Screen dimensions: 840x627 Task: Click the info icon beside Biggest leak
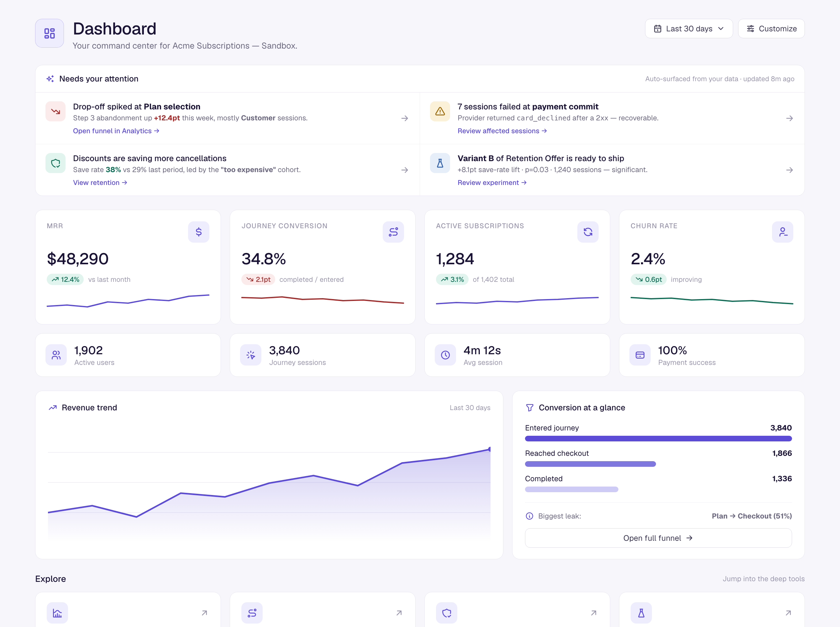click(x=529, y=516)
